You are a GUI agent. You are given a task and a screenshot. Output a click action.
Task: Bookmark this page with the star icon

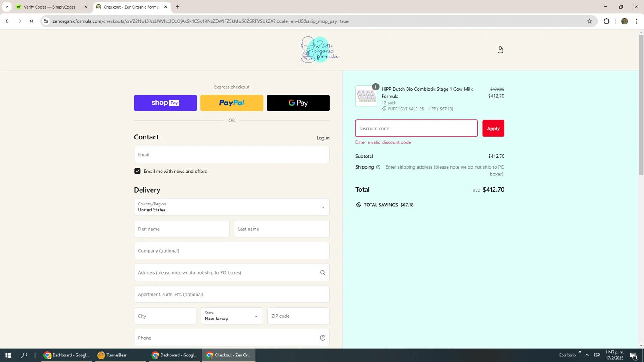click(589, 21)
